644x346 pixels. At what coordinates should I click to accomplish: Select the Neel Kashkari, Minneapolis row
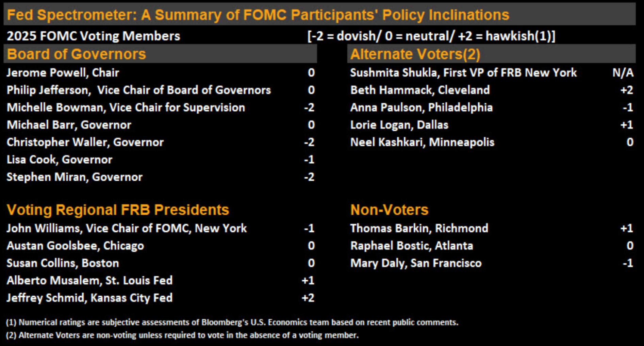tap(422, 142)
